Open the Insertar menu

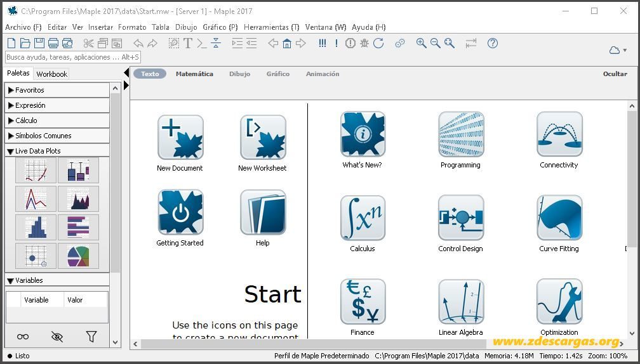(100, 27)
